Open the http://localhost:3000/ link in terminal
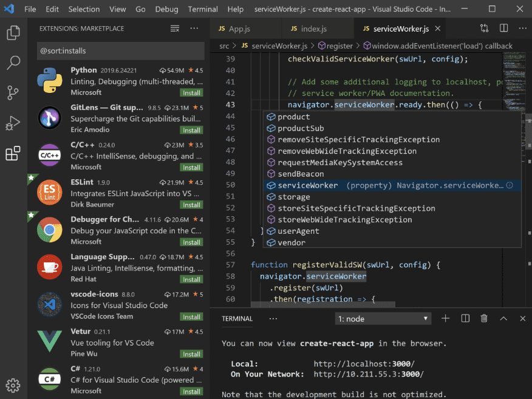 pyautogui.click(x=364, y=364)
